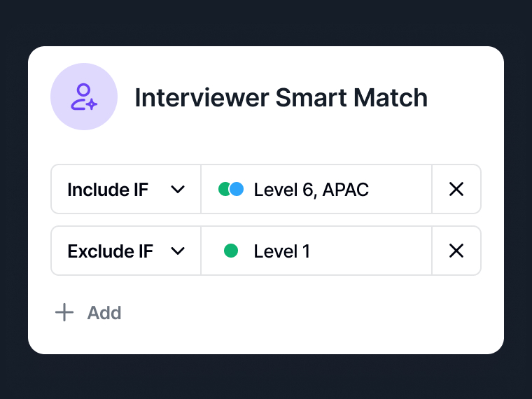Open the Include IF dropdown
Screen dimensions: 532x399
(x=126, y=189)
